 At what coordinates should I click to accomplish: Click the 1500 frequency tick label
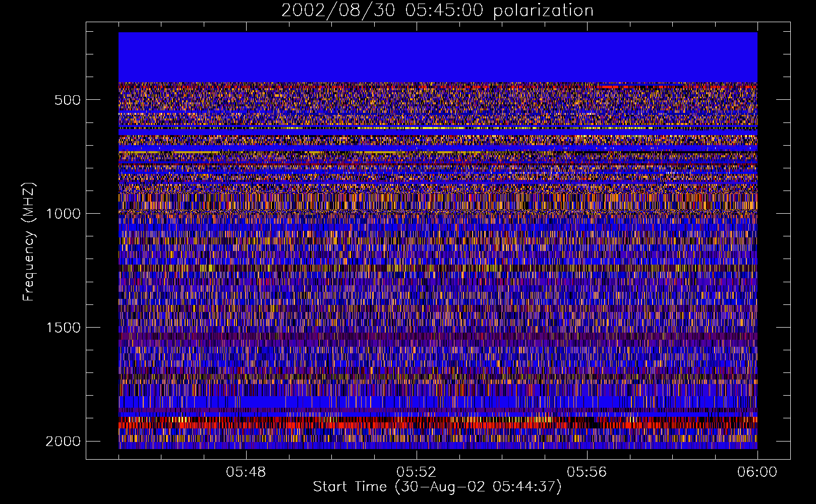[63, 328]
